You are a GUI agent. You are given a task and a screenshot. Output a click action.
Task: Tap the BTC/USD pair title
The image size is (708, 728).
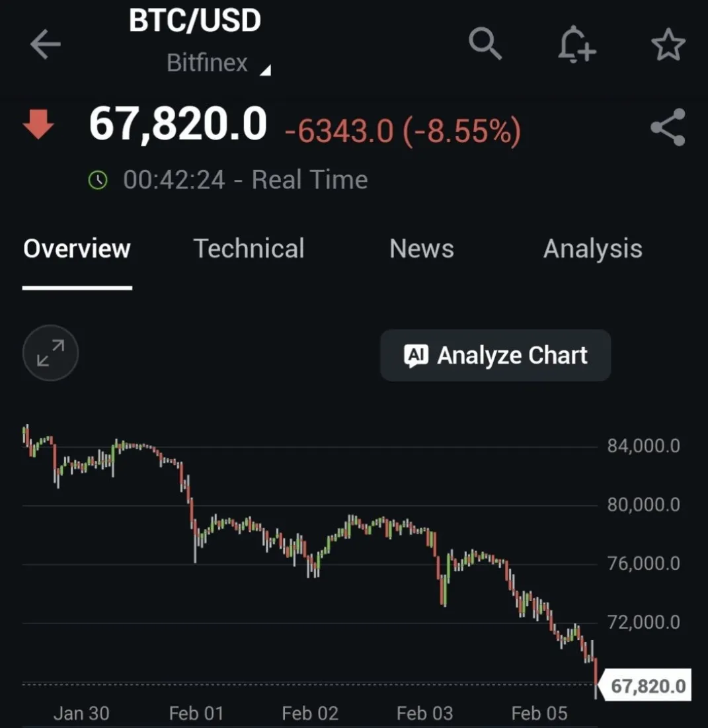pos(195,21)
